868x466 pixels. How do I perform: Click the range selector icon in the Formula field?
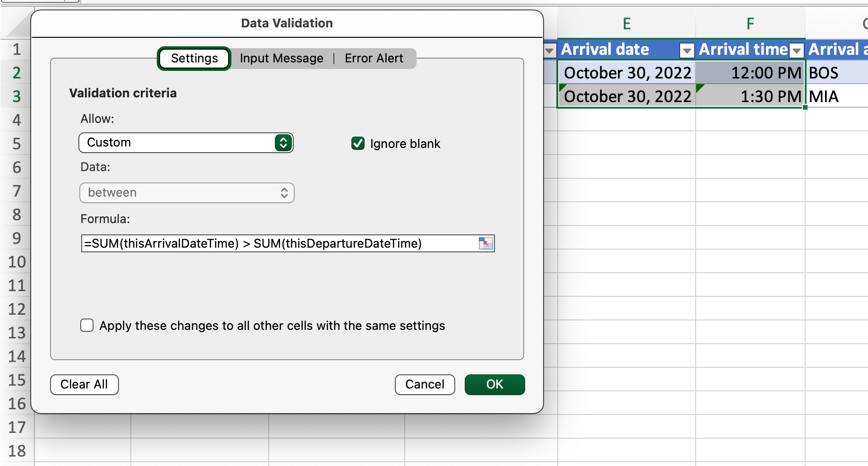click(485, 243)
